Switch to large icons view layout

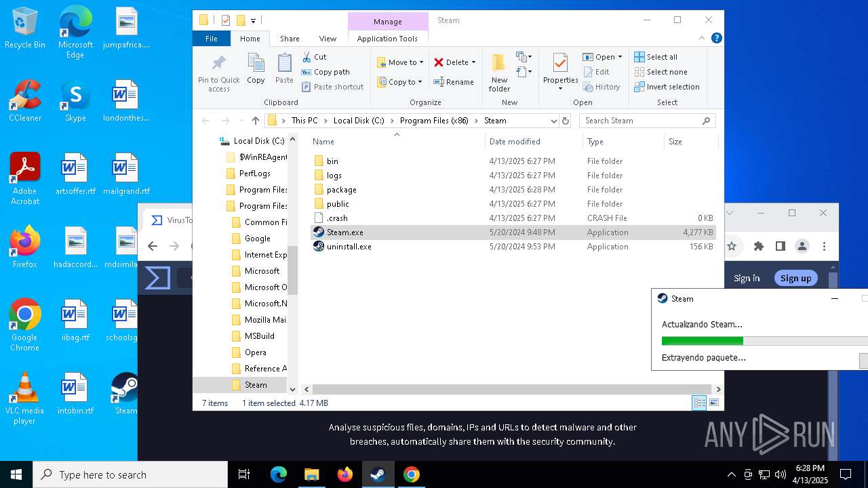click(713, 403)
